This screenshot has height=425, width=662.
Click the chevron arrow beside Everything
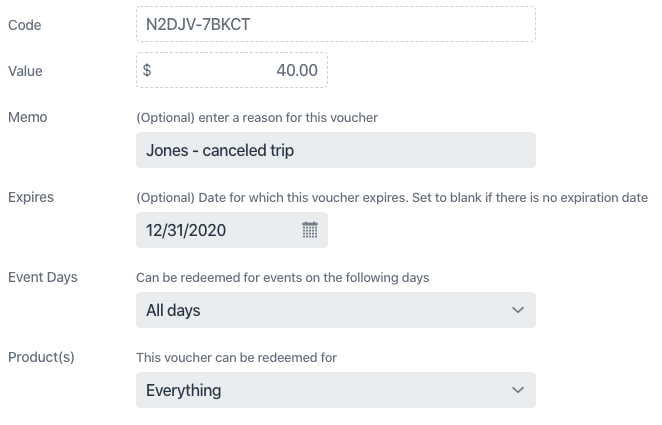[517, 390]
